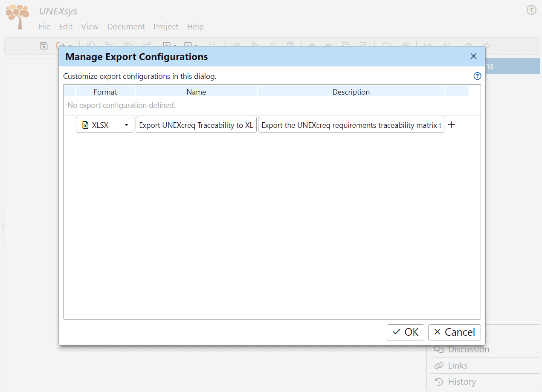Screen dimensions: 542x392
Task: Click the Links chain icon
Action: 439,366
